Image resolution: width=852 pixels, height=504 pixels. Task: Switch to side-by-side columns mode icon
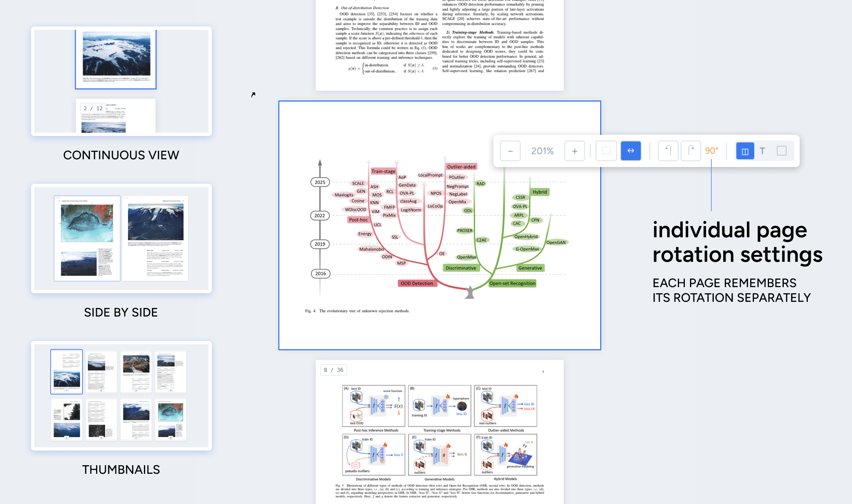click(745, 151)
